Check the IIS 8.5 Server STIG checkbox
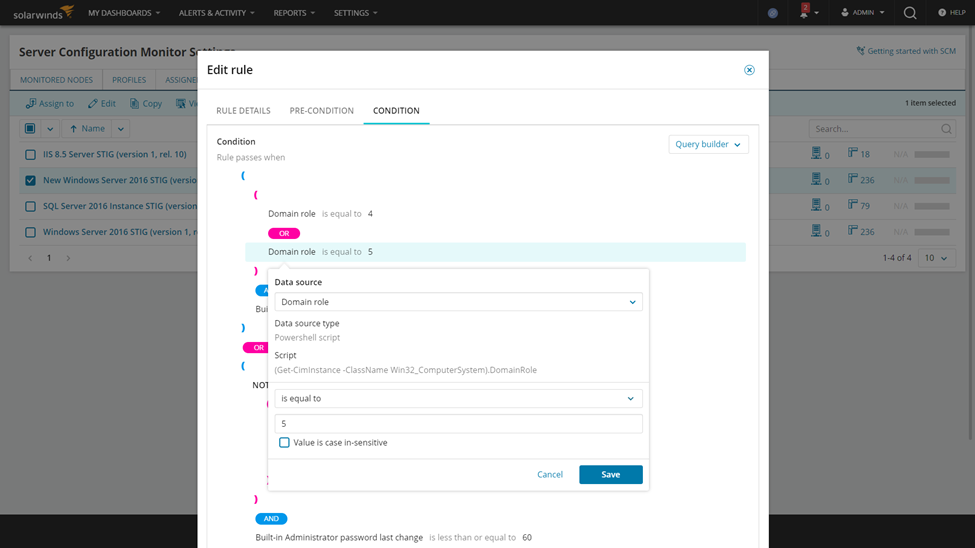The width and height of the screenshot is (975, 548). pos(30,154)
